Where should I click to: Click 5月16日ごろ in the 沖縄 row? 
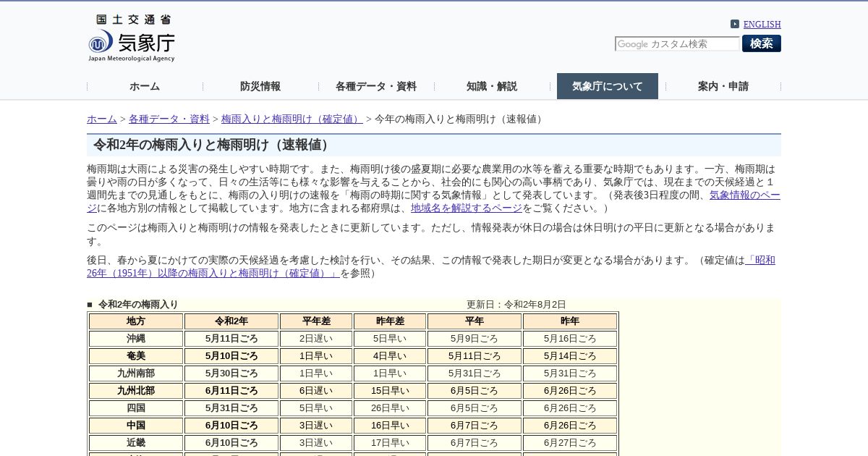point(570,339)
